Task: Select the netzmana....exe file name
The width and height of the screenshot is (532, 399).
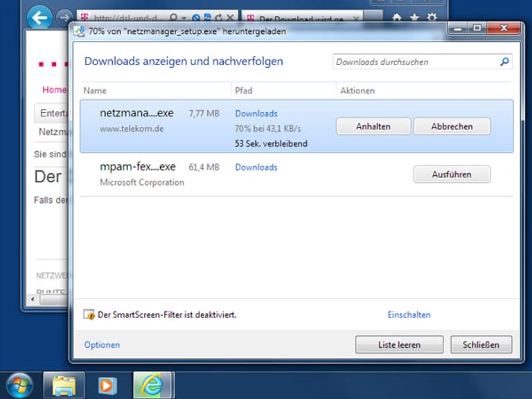Action: [136, 113]
